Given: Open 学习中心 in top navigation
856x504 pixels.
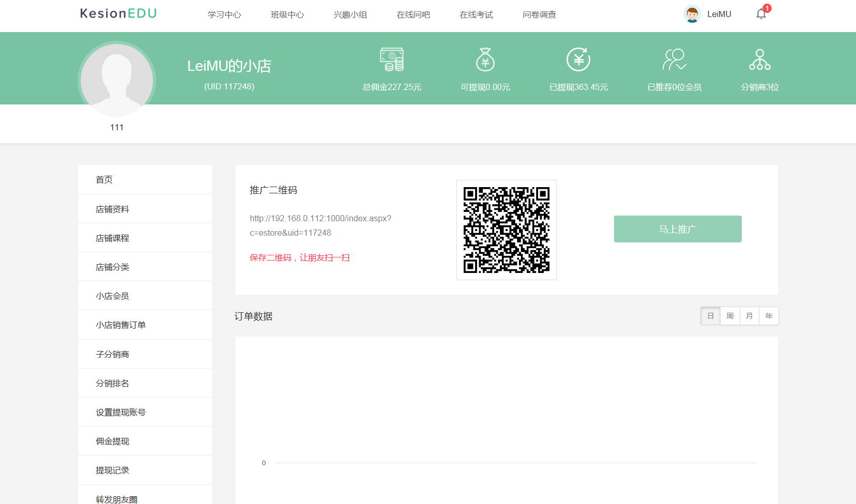Looking at the screenshot, I should (x=224, y=14).
